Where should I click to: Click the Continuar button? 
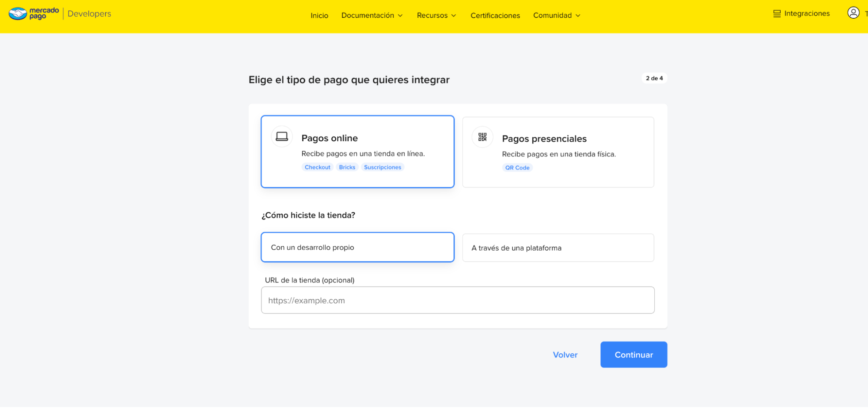pyautogui.click(x=634, y=355)
